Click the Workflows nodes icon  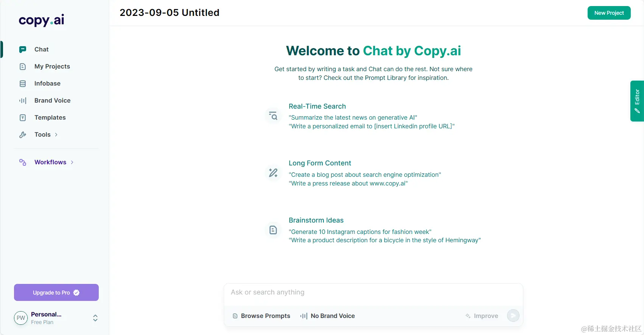[23, 162]
